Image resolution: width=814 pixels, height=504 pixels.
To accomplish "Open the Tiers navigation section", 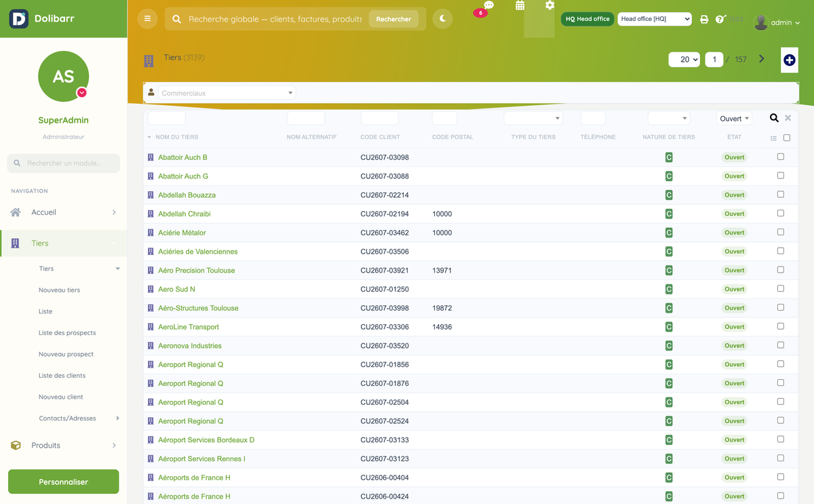I will (x=63, y=243).
